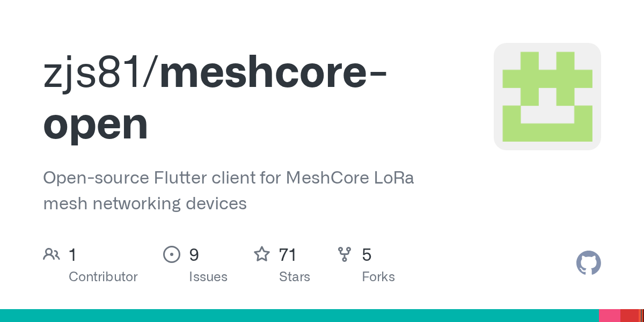The image size is (644, 322).
Task: Click the pink segment of language bar
Action: click(609, 316)
